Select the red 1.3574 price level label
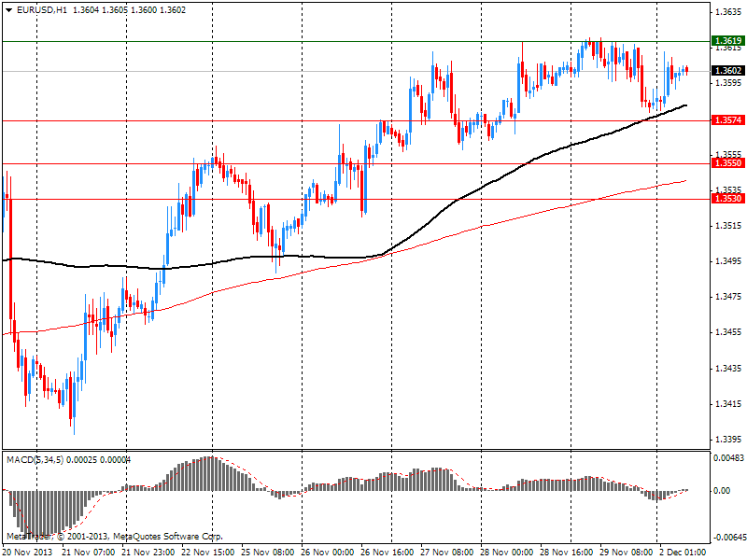747x560 pixels. click(726, 120)
